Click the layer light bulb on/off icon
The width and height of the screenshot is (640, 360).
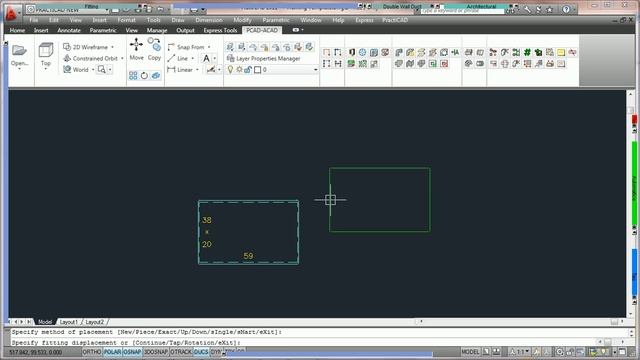pyautogui.click(x=230, y=70)
